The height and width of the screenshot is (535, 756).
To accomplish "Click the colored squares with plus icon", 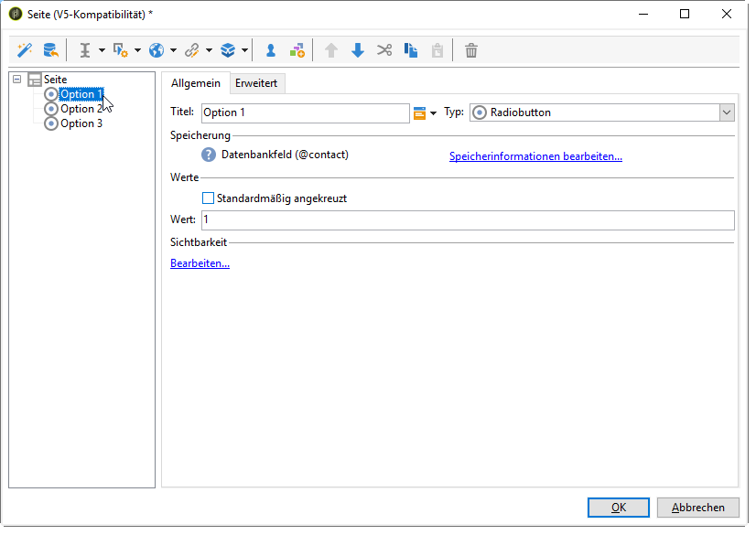I will 297,50.
